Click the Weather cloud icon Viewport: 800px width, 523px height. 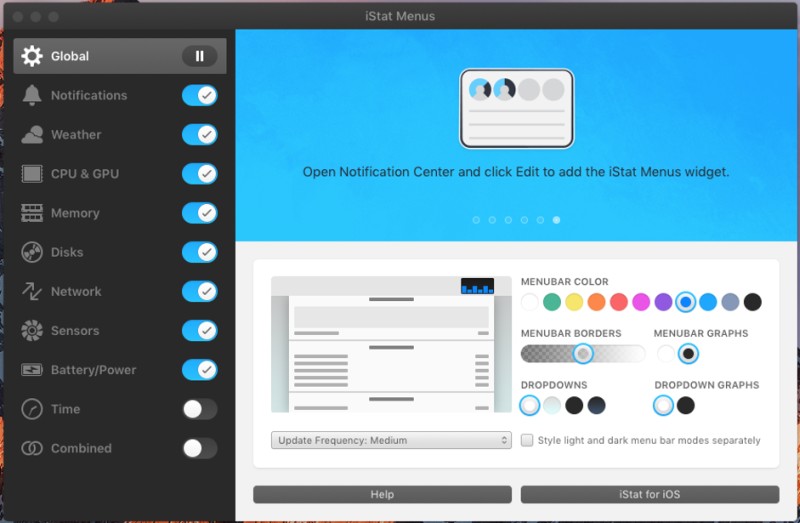coord(32,135)
